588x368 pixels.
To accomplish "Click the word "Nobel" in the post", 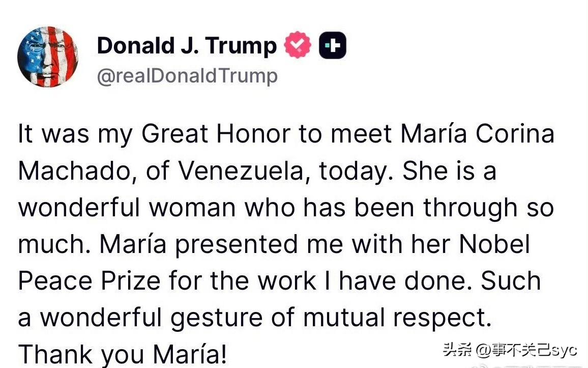I will (x=494, y=245).
